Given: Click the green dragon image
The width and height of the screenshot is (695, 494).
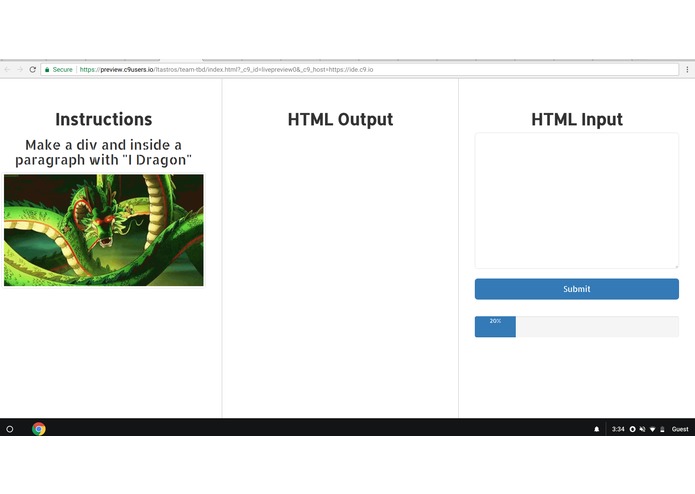Looking at the screenshot, I should (x=104, y=230).
